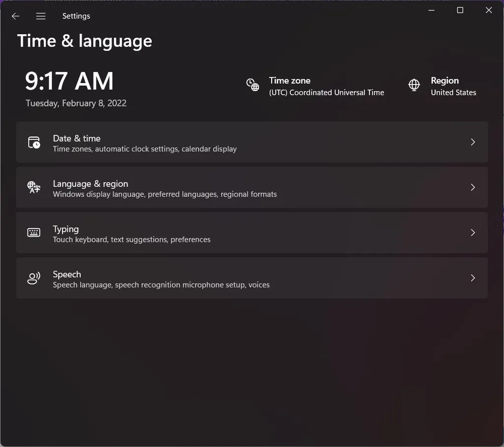
Task: Open the hamburger navigation menu
Action: [x=41, y=16]
